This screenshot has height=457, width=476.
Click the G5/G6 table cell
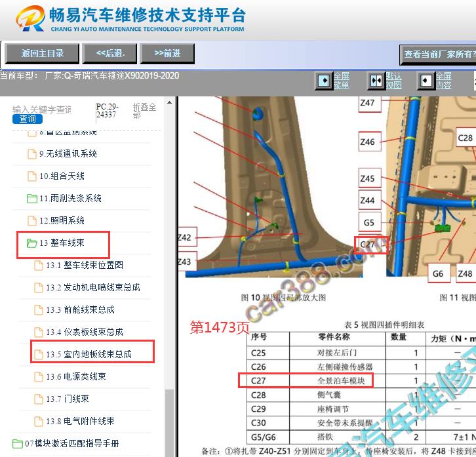point(268,437)
